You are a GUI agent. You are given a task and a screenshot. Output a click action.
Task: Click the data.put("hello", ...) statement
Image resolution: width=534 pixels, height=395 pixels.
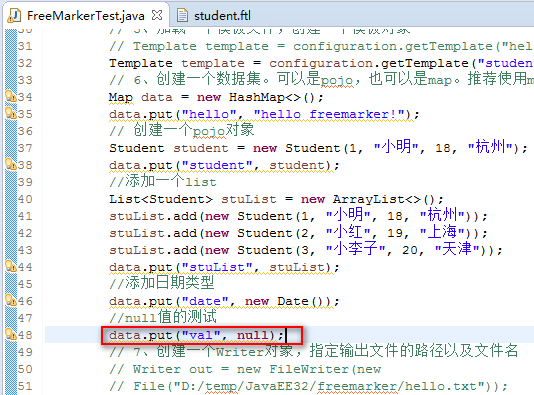coord(264,114)
